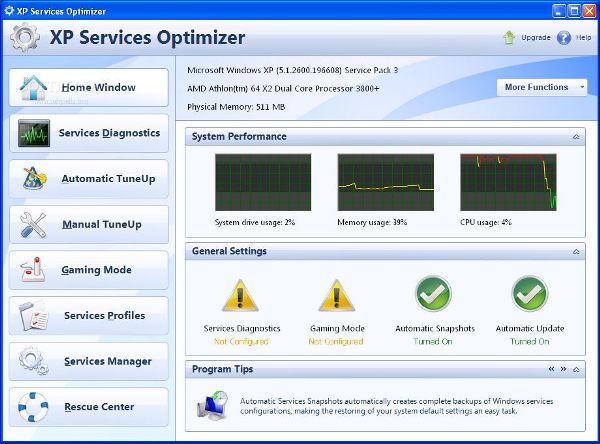Click the Home Window house icon
The height and width of the screenshot is (444, 600).
(x=33, y=88)
